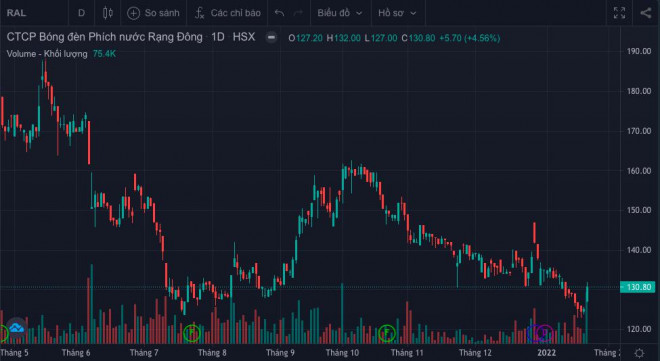Click the 130.80 current price label
This screenshot has height=361, width=660.
638,287
